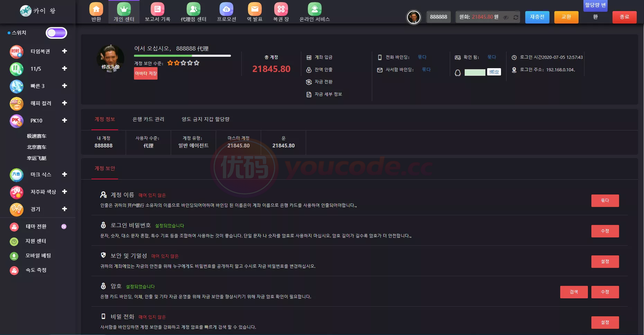This screenshot has width=644, height=335.
Task: Hide balance with the eye icon
Action: pyautogui.click(x=506, y=17)
